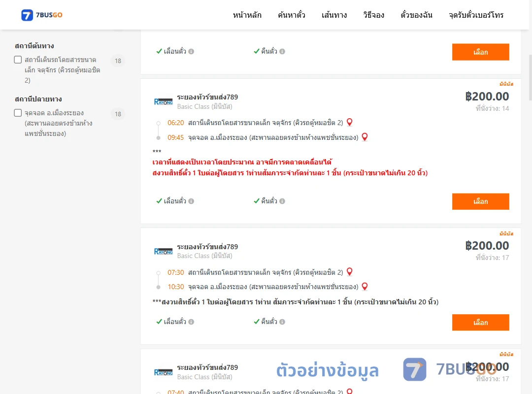This screenshot has width=532, height=394.
Task: Open map pin for 07:30 departure station
Action: (349, 272)
